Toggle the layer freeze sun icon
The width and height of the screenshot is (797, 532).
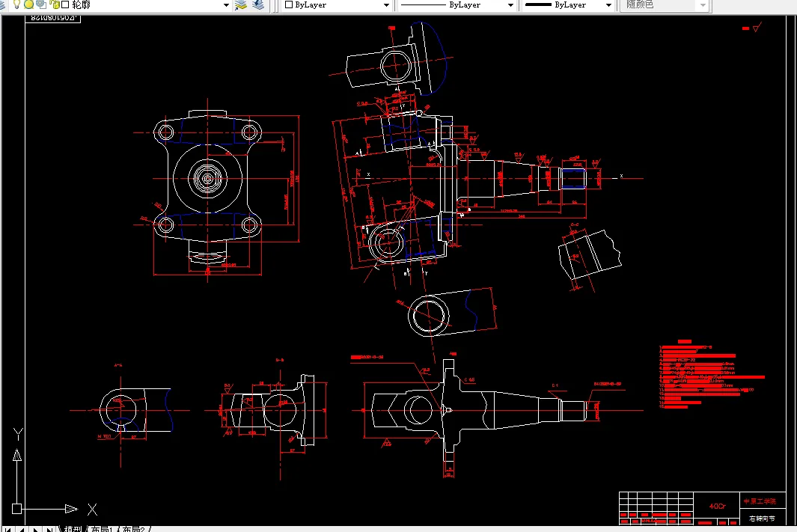coord(29,4)
